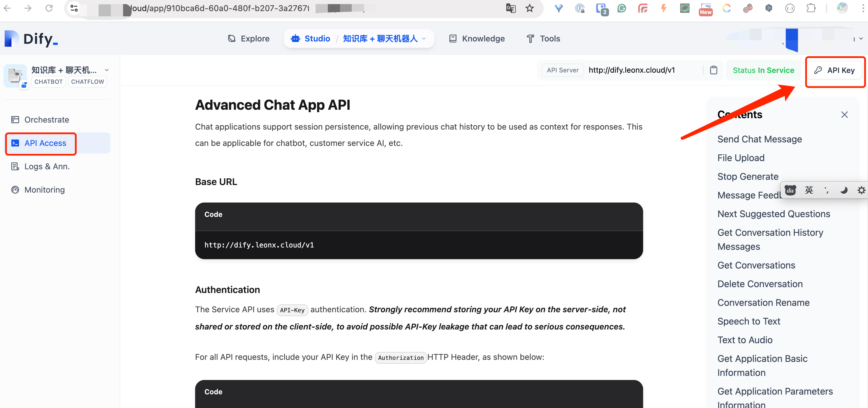Open the 知识库＋聊天机器人 breadcrumb dropdown
Viewport: 868px width, 408px height.
(x=424, y=39)
